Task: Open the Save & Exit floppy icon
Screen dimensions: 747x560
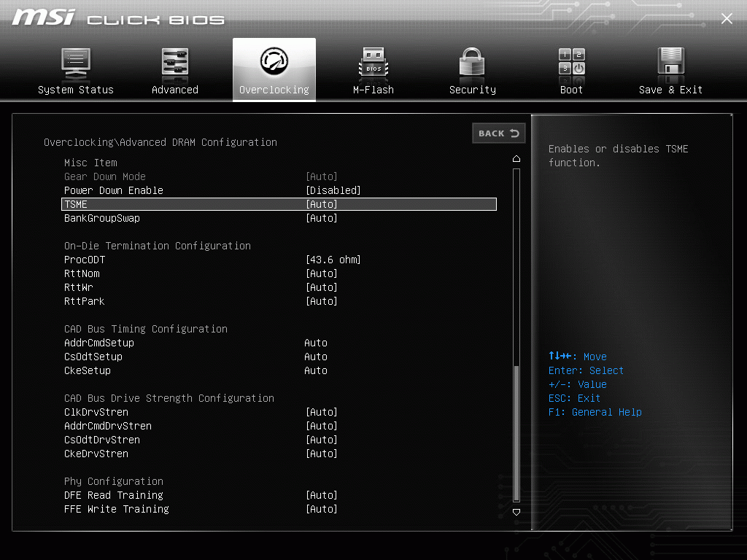Action: (671, 62)
